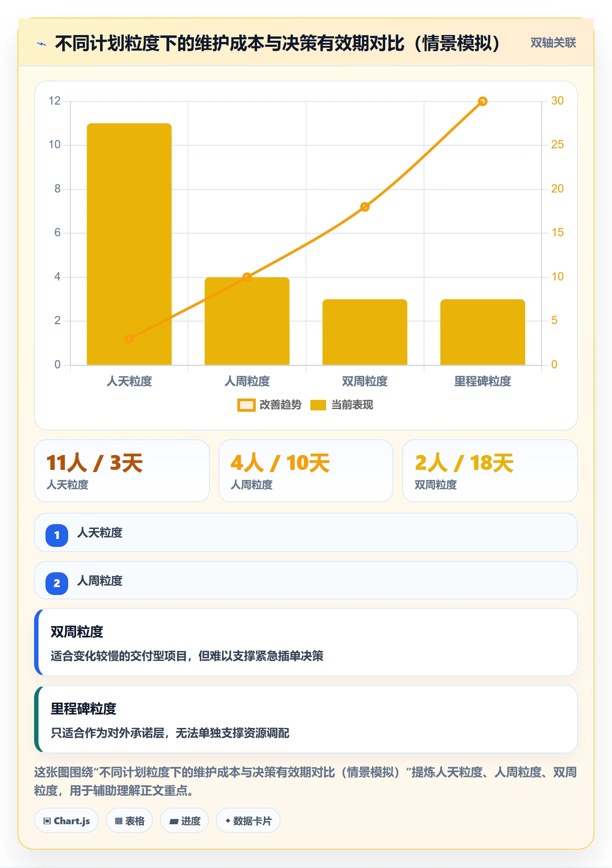The image size is (612, 868).
Task: Open the 2人 / 18天 data card
Action: [x=490, y=471]
